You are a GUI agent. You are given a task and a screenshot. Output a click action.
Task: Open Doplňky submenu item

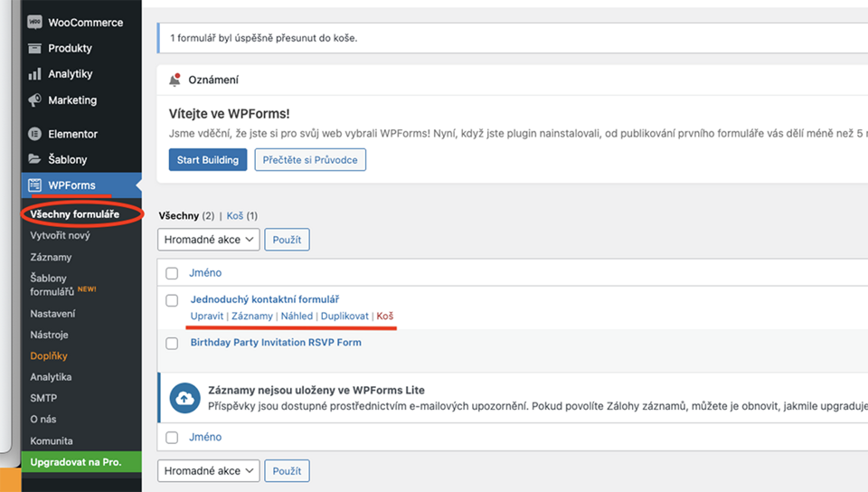pyautogui.click(x=49, y=355)
